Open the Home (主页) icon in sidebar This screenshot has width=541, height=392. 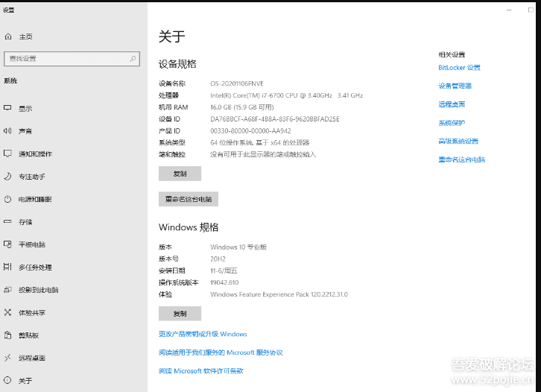(8, 37)
